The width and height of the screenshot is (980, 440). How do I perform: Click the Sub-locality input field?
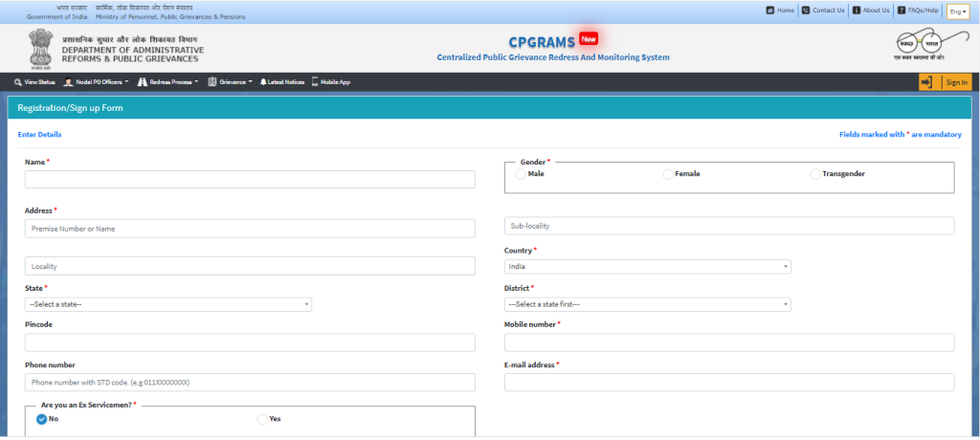tap(729, 226)
